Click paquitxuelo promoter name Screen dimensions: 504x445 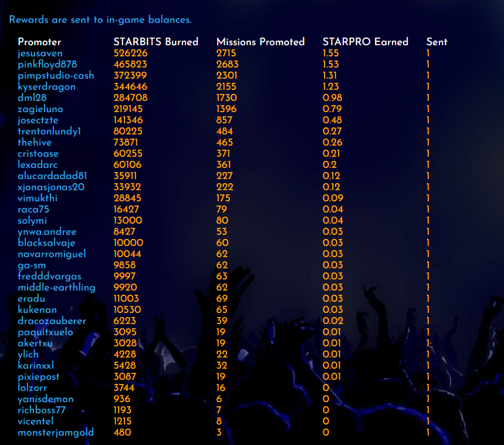coord(45,332)
